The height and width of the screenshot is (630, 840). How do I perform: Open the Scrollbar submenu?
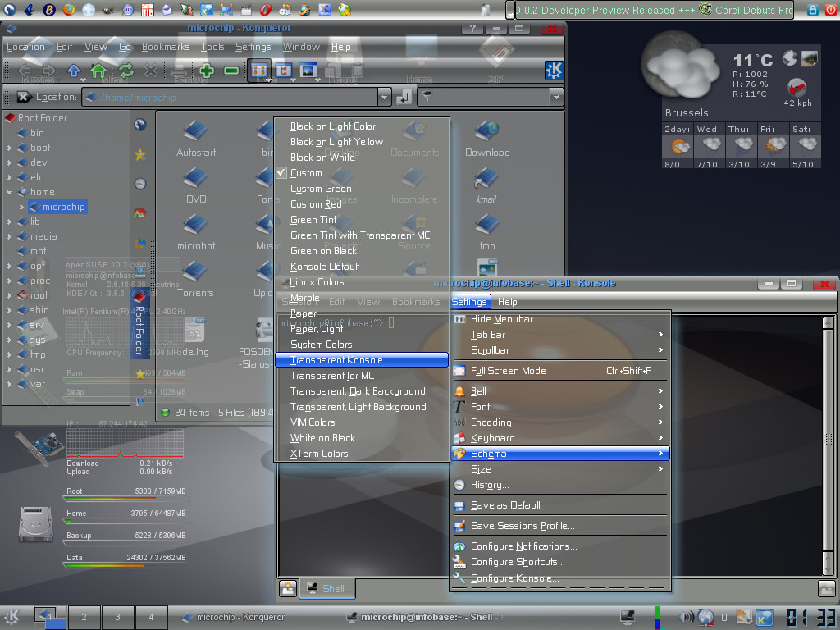click(559, 349)
